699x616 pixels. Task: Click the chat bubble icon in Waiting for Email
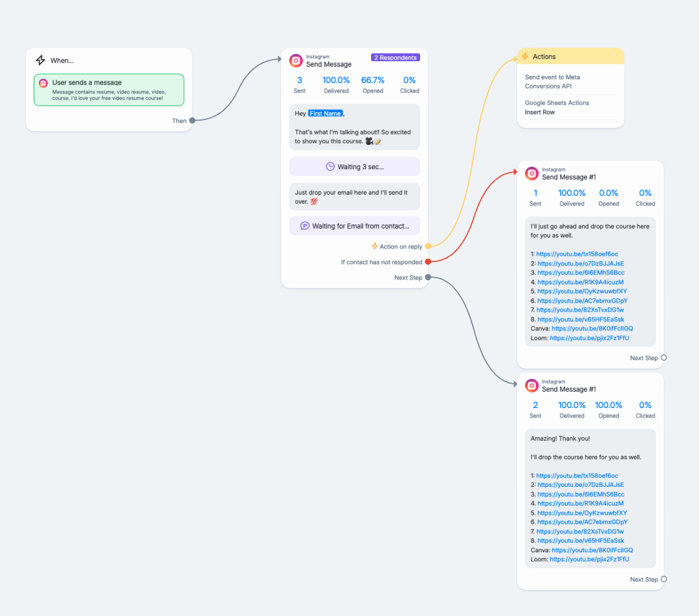(305, 226)
